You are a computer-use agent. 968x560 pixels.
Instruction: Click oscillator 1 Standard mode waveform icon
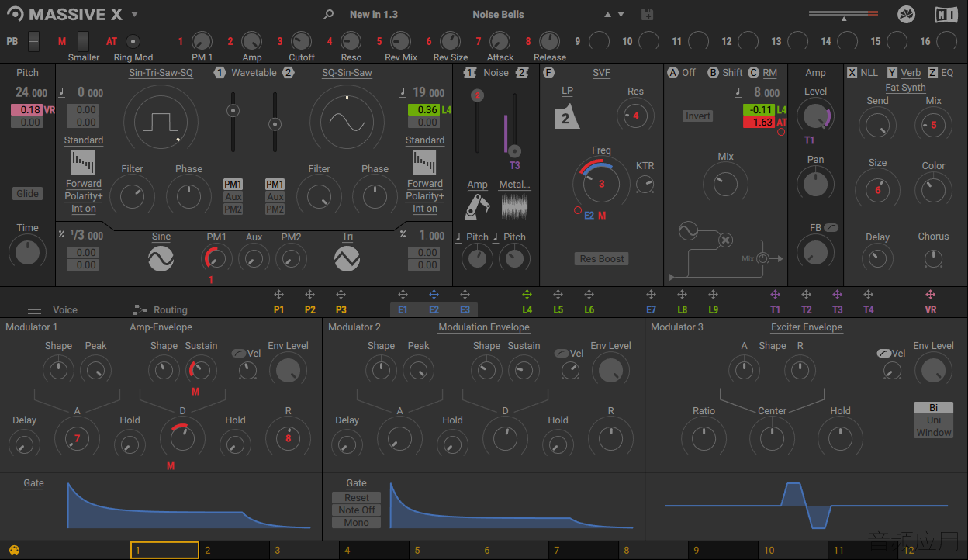coord(83,163)
